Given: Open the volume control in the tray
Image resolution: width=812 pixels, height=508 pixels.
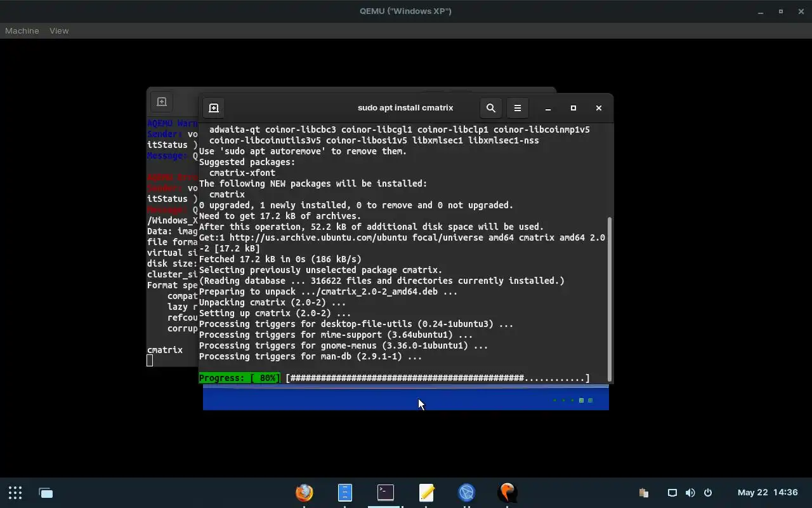Looking at the screenshot, I should click(690, 493).
